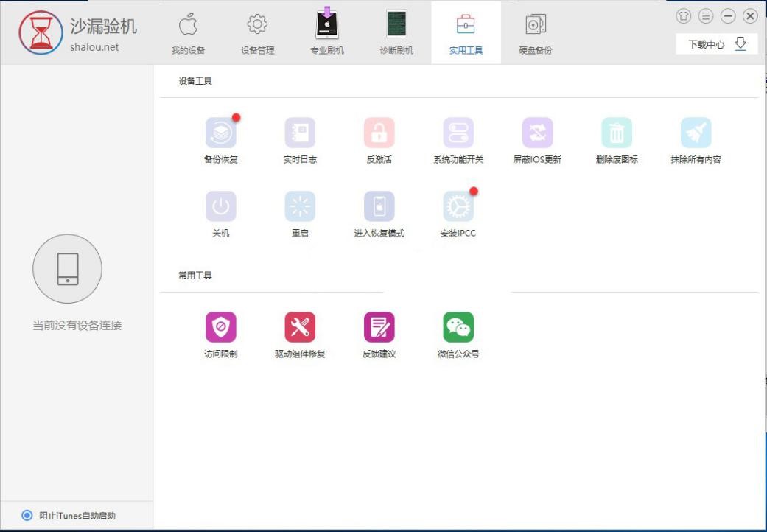Open the 实时日志 real-time log tool
Viewport: 767px width, 532px height.
[300, 133]
